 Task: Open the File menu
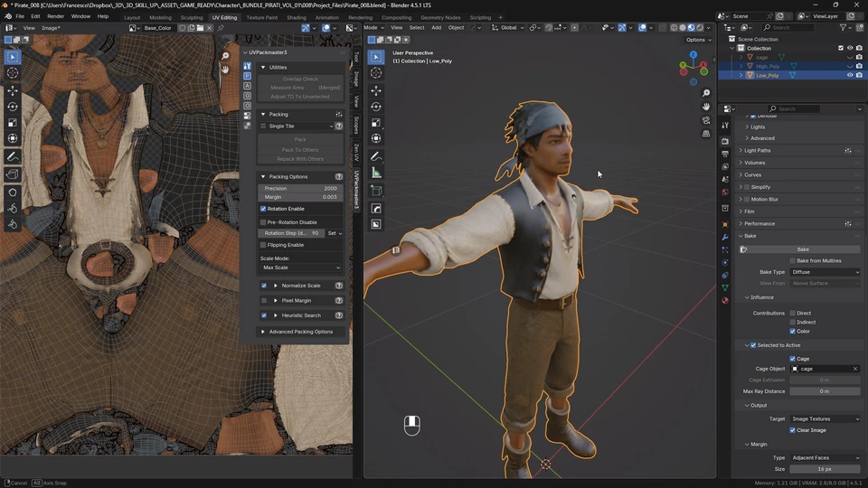tap(20, 16)
